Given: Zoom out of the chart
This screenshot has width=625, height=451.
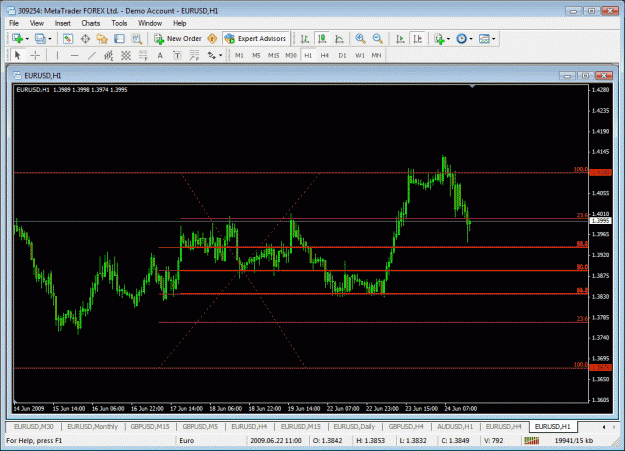Looking at the screenshot, I should (x=377, y=39).
